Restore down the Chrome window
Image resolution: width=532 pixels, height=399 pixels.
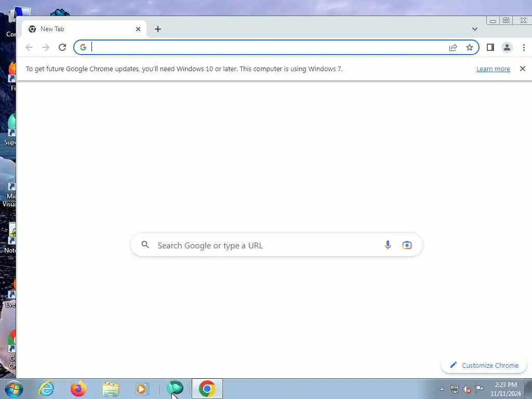coord(506,21)
